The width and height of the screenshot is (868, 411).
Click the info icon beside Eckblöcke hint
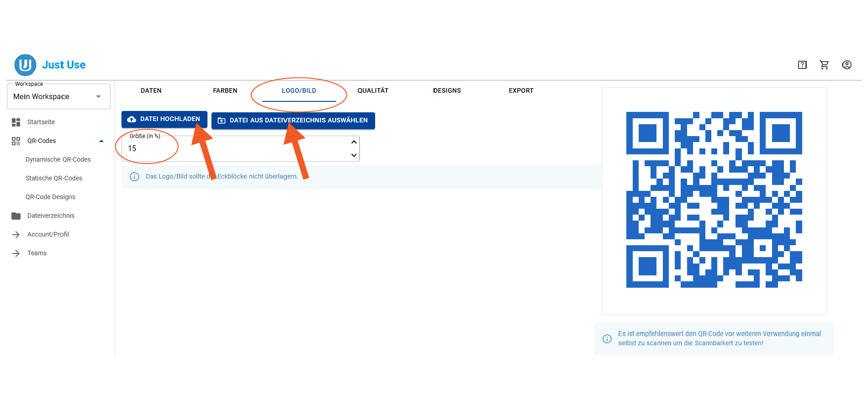pos(134,177)
